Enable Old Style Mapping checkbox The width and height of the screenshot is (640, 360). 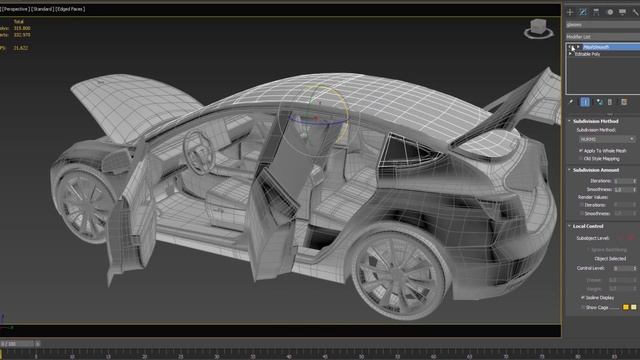point(581,159)
